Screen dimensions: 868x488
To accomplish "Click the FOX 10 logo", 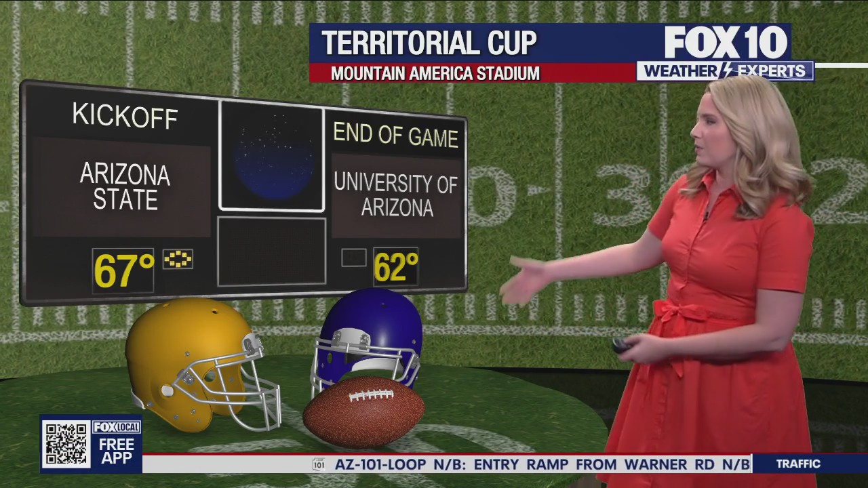I will [x=726, y=43].
